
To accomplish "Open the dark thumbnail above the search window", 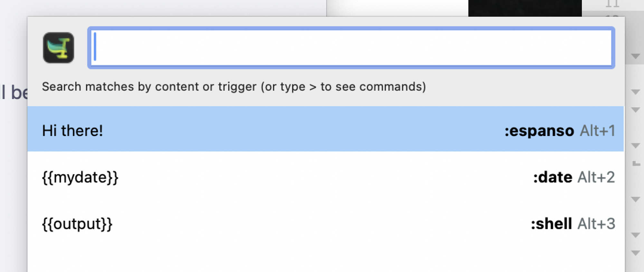I will (x=525, y=8).
